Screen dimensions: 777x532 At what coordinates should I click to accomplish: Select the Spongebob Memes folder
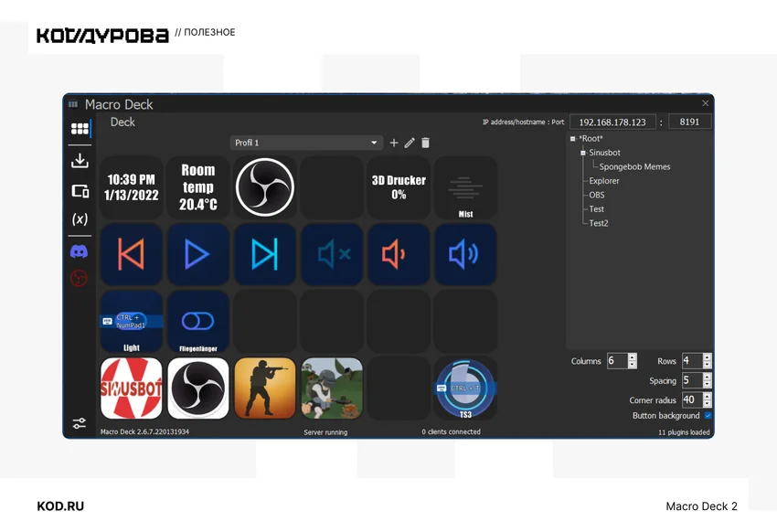634,167
